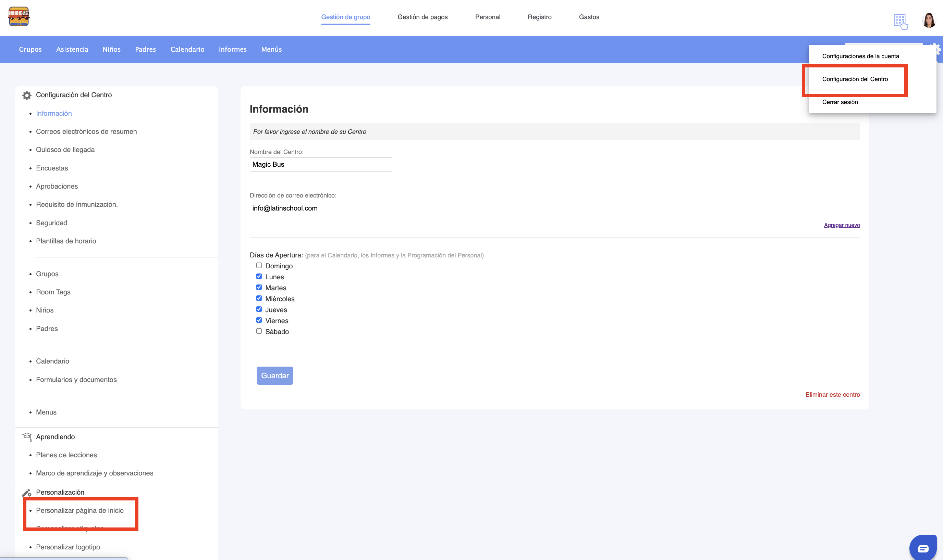
Task: Open the Informes navigation item
Action: 233,49
